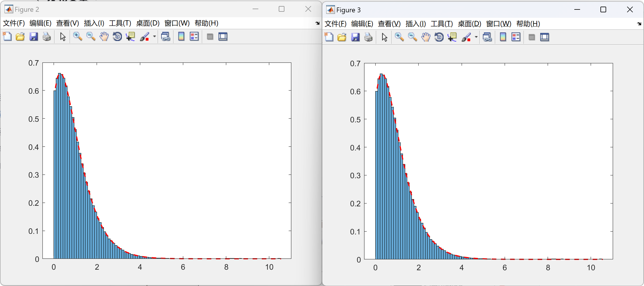The width and height of the screenshot is (644, 286).
Task: Open file icon in Figure 2 toolbar
Action: click(x=20, y=37)
